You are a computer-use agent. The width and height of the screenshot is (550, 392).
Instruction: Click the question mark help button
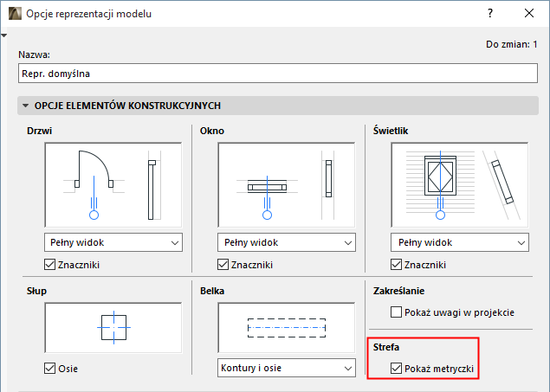tap(490, 14)
